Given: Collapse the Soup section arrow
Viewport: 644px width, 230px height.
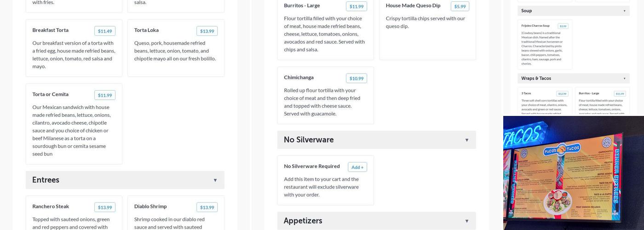Looking at the screenshot, I should tap(624, 11).
